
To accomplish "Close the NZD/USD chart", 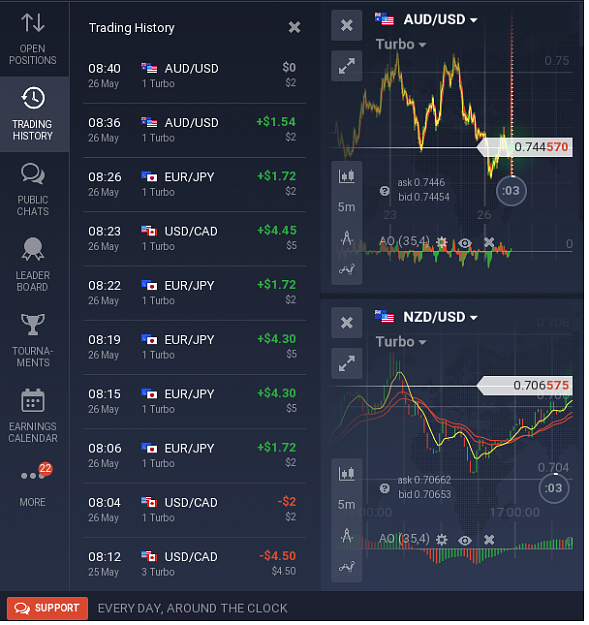I will point(348,324).
